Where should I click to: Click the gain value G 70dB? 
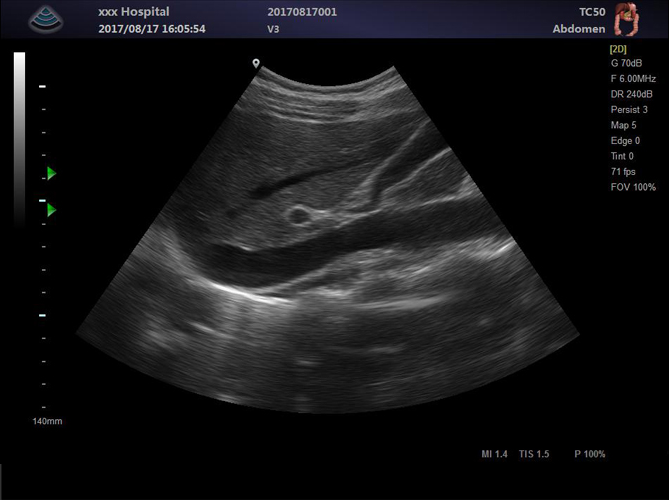626,63
